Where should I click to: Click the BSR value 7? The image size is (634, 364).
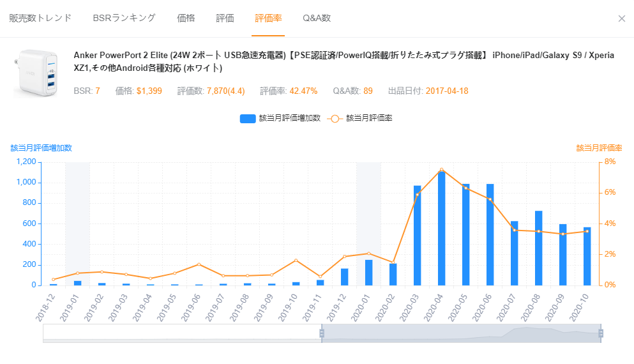(98, 91)
